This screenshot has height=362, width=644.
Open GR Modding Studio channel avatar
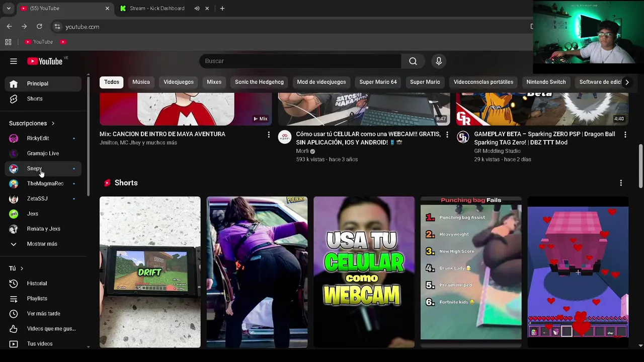[x=463, y=137]
